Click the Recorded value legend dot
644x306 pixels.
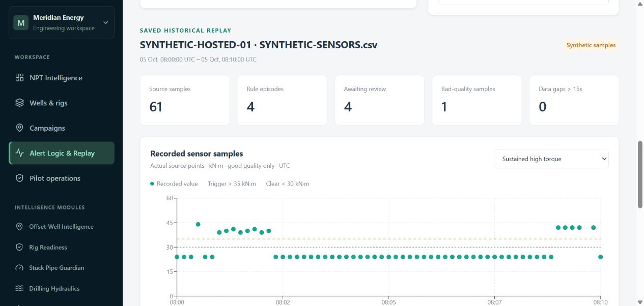pos(152,183)
